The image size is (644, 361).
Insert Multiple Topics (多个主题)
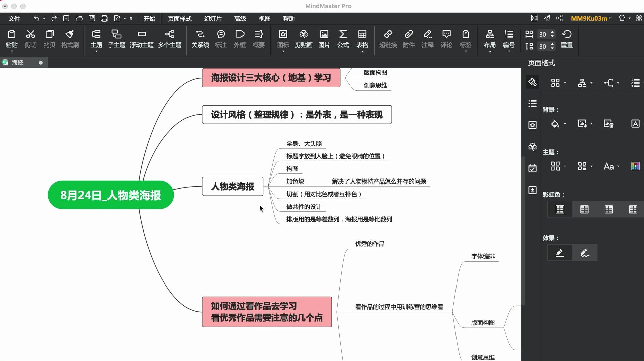tap(170, 39)
